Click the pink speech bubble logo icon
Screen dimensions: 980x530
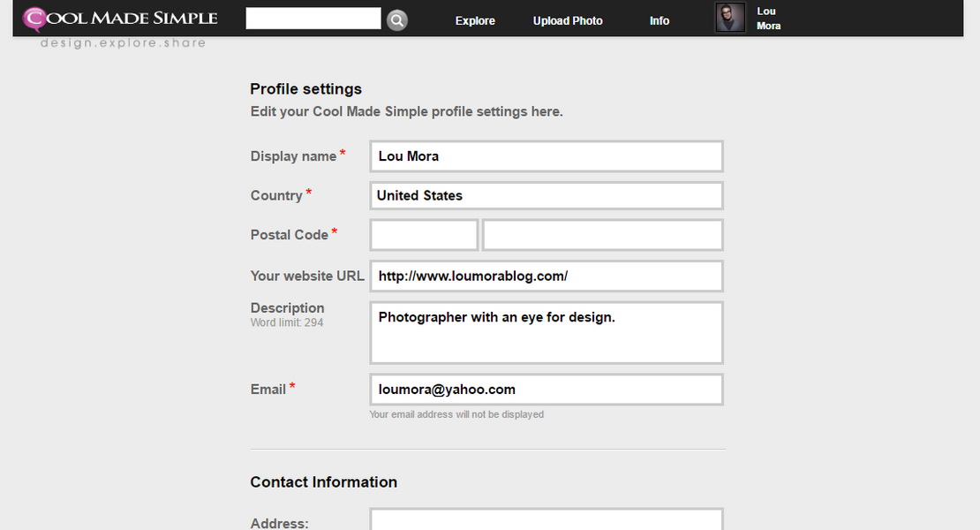34,18
